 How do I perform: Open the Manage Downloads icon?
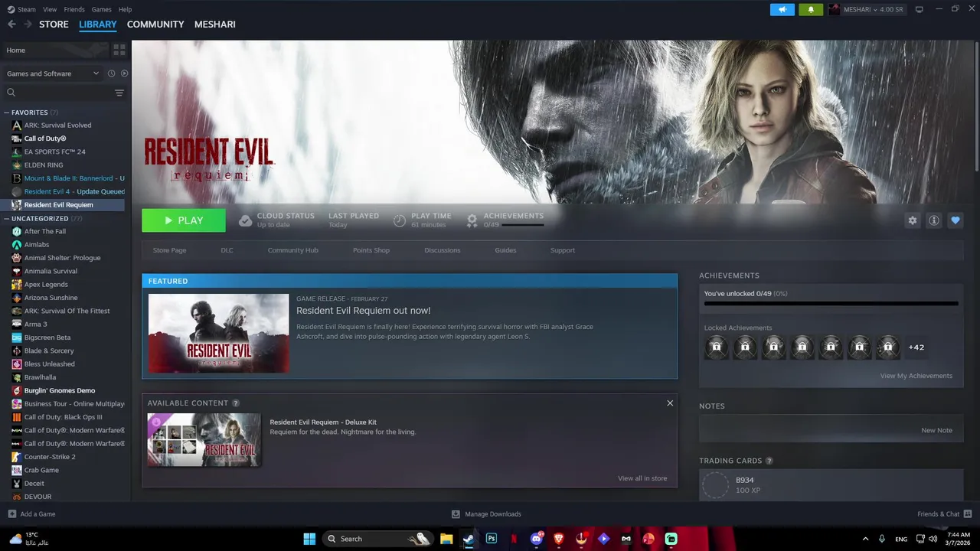click(x=456, y=514)
